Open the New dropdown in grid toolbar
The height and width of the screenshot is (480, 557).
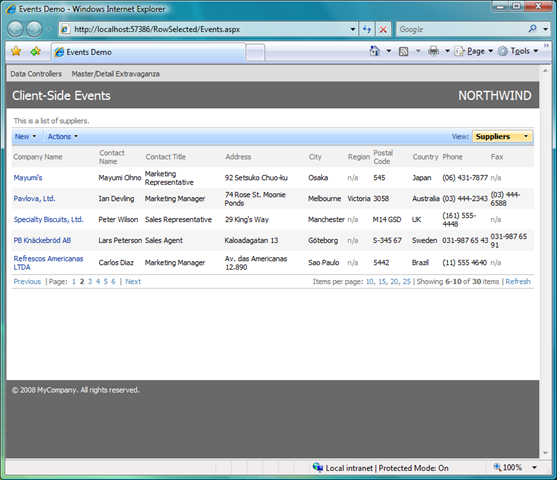coord(26,136)
